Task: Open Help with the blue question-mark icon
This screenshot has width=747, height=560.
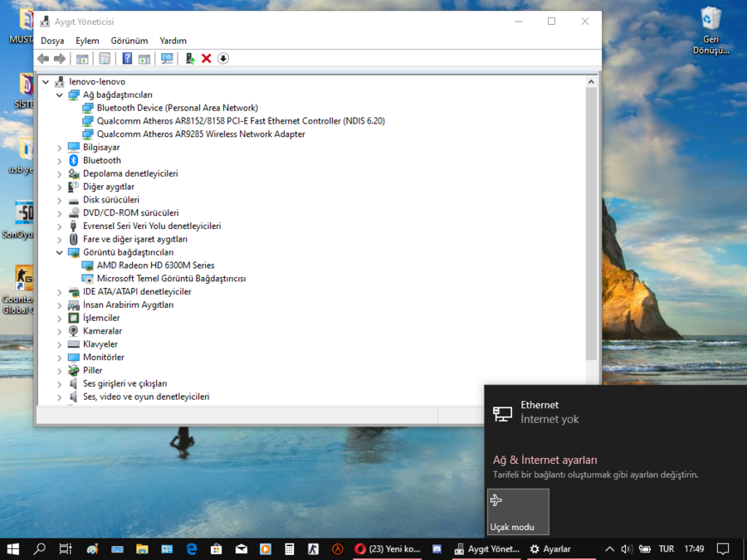Action: pos(127,59)
